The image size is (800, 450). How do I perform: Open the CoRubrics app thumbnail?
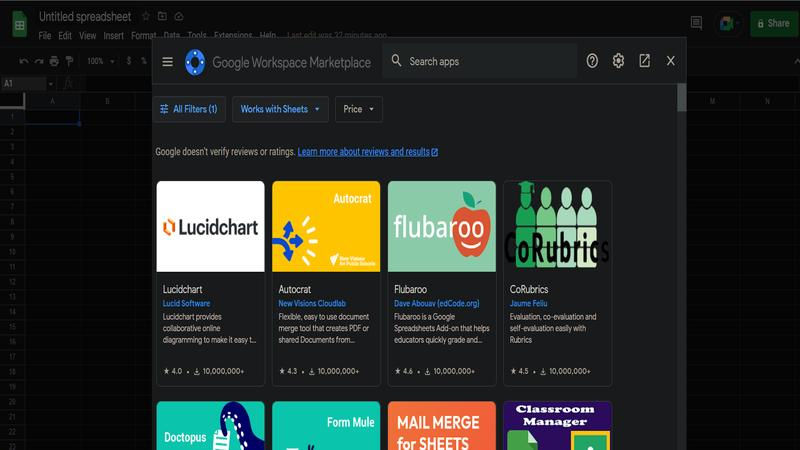[x=557, y=227]
